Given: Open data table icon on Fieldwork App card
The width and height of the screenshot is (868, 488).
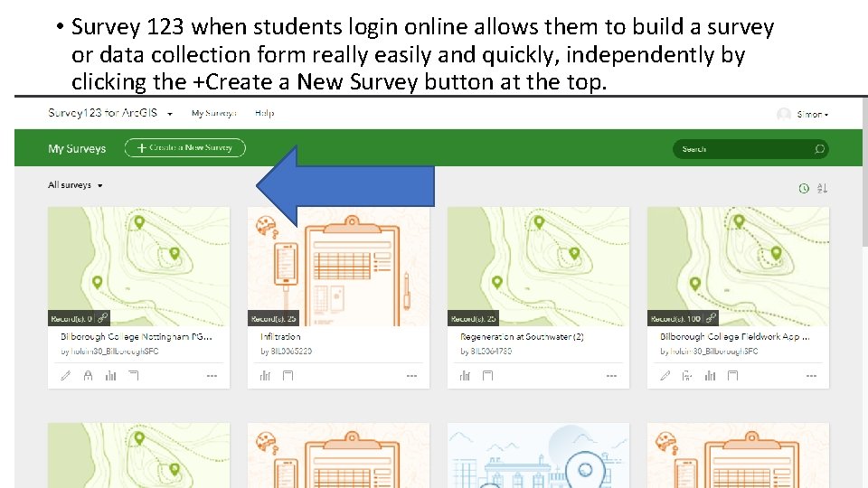Looking at the screenshot, I should pos(733,376).
